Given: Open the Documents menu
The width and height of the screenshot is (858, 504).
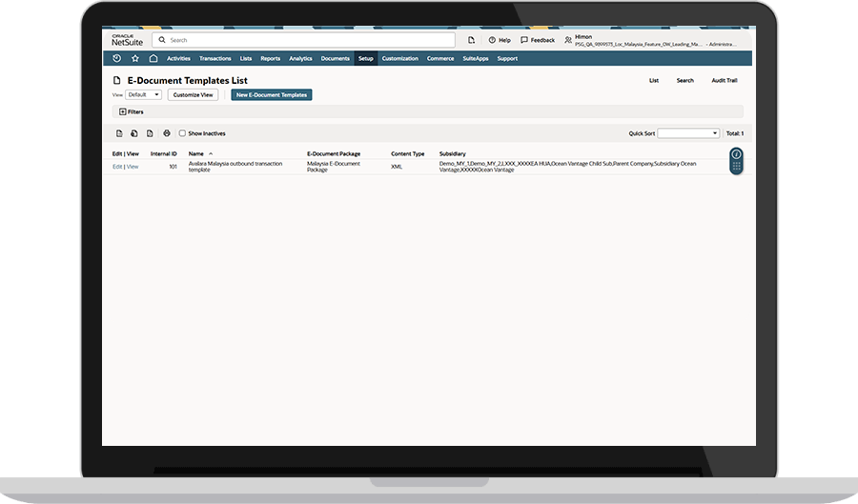Looking at the screenshot, I should pos(335,58).
